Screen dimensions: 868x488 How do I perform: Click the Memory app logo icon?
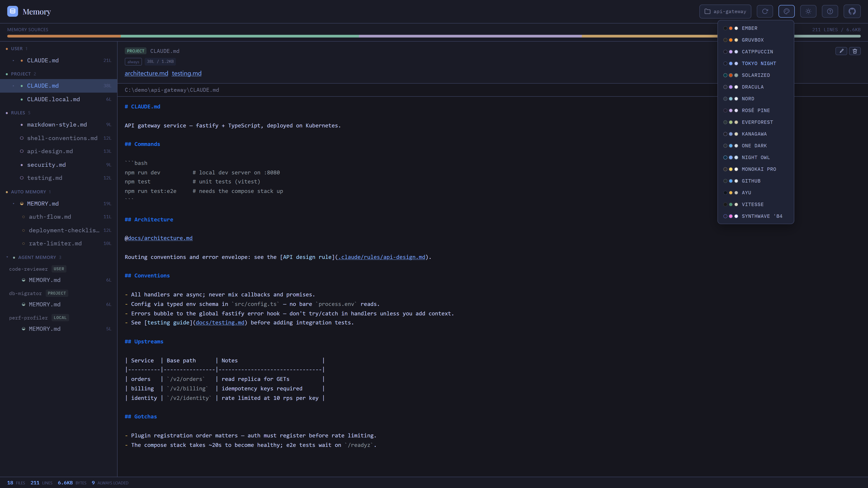coord(12,12)
